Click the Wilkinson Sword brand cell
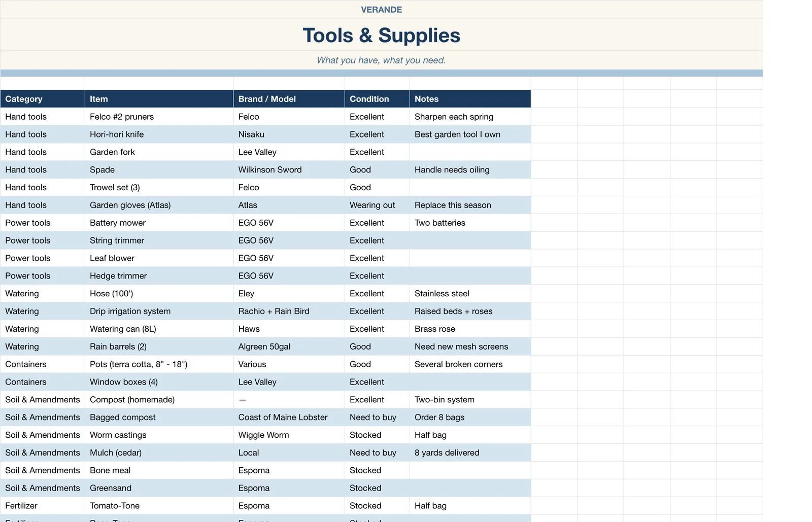 point(289,170)
